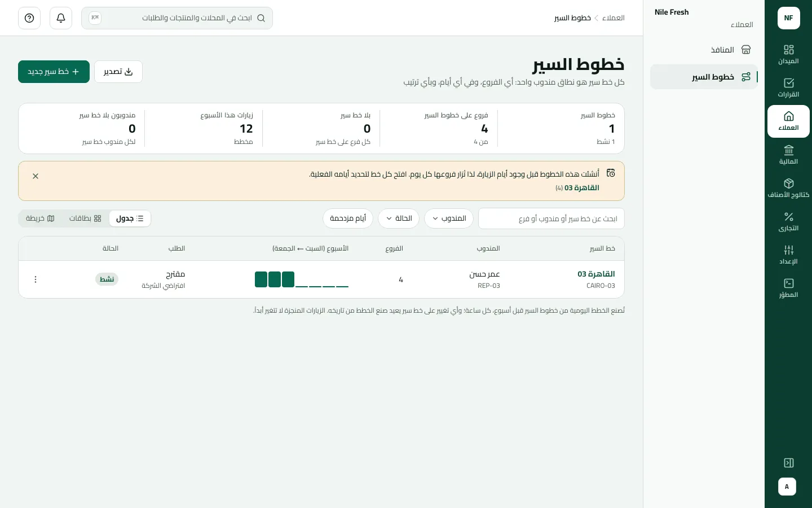Open the help question mark icon
The image size is (812, 508).
[x=29, y=18]
